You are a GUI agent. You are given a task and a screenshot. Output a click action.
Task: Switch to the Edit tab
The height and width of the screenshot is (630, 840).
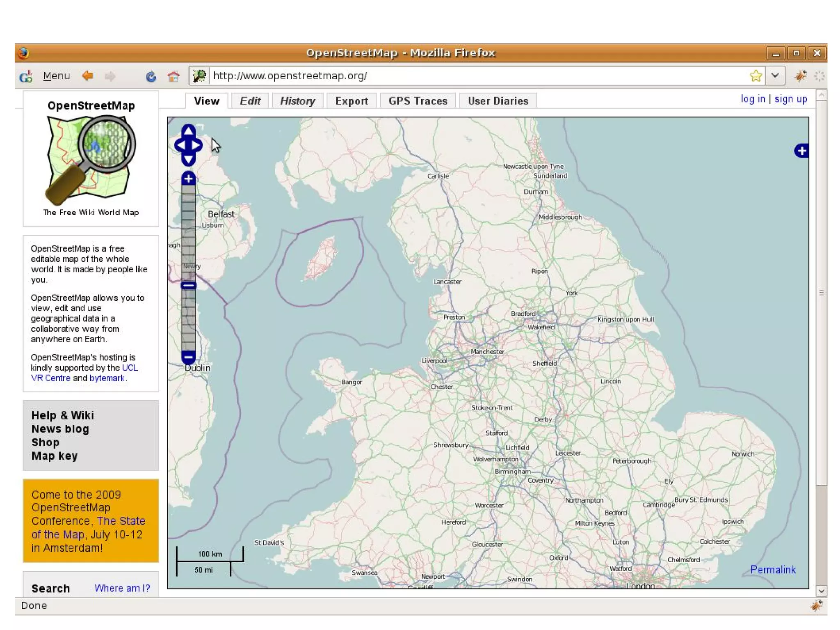click(250, 101)
